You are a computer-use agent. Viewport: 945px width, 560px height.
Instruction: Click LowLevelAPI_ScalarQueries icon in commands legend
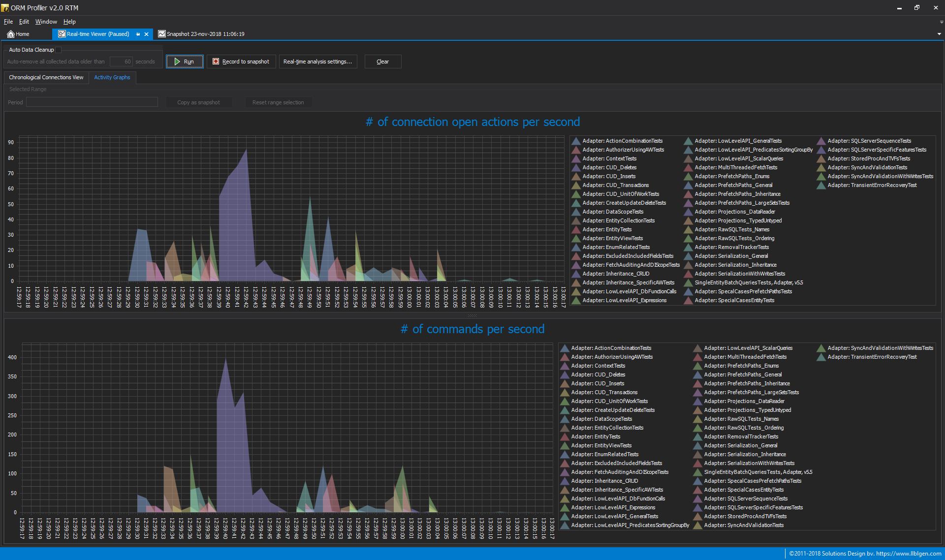697,348
